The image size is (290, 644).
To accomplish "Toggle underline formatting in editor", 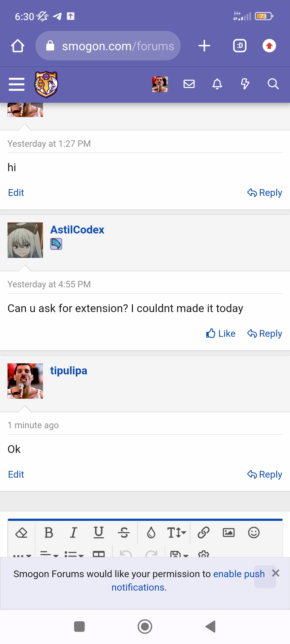I will pos(99,533).
